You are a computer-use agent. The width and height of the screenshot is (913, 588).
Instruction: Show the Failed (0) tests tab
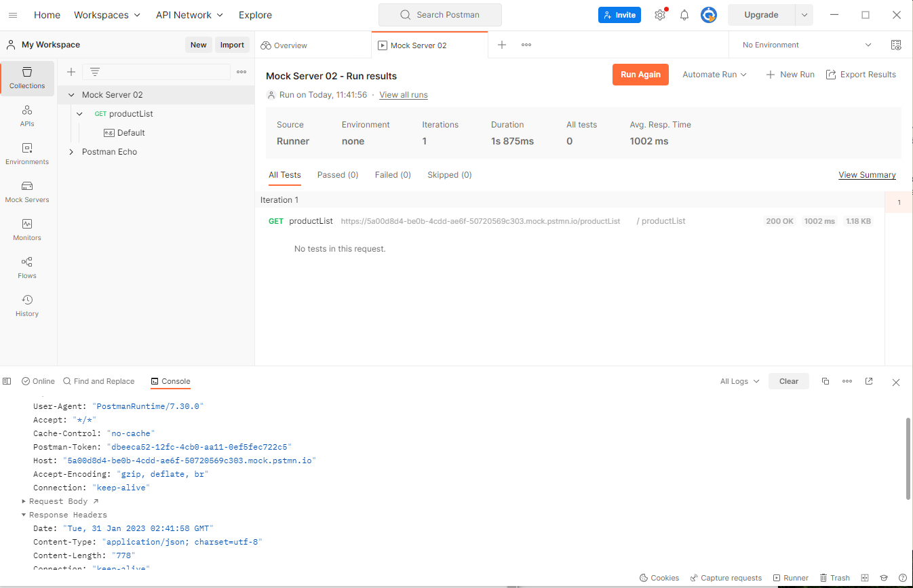pyautogui.click(x=393, y=175)
